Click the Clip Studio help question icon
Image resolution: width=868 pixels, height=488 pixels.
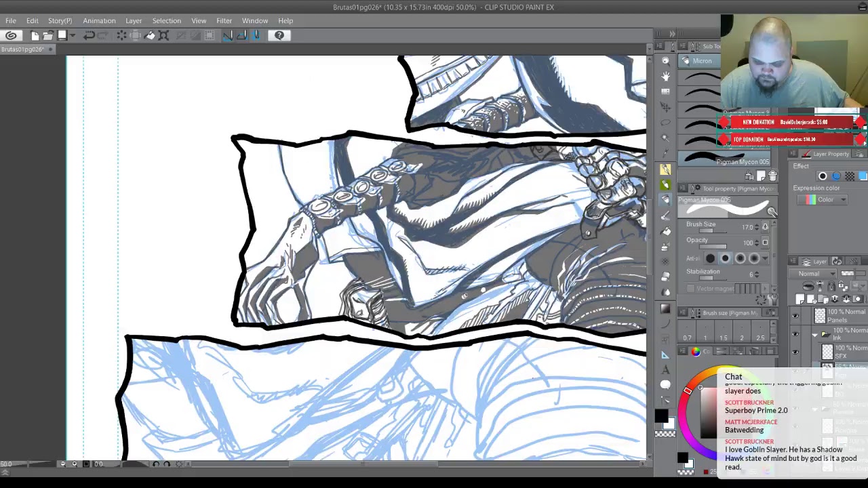pos(279,35)
